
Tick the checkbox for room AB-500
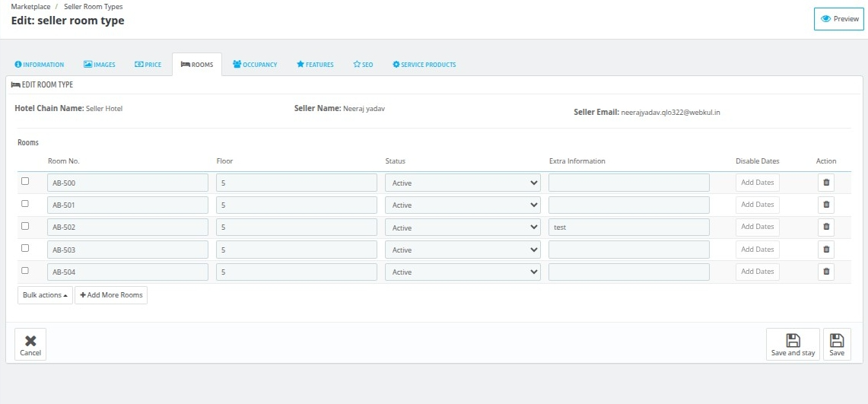click(x=25, y=181)
